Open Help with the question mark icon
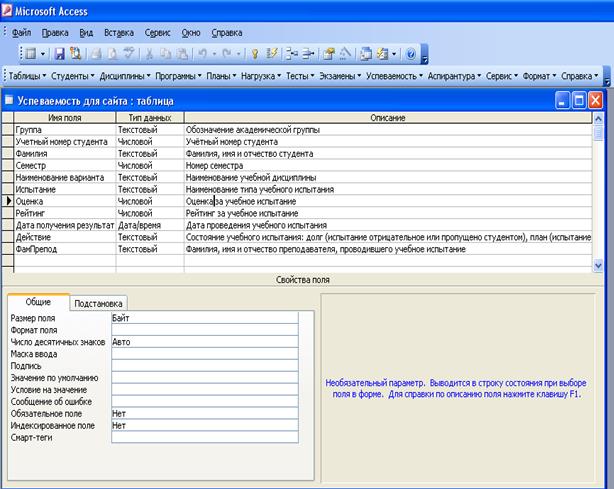The image size is (614, 489). [410, 54]
